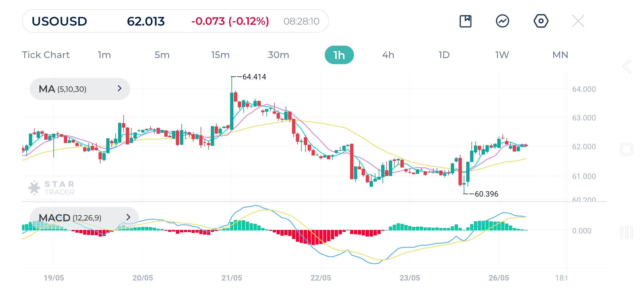Screen dimensions: 644x297
Task: Tap the three vertical bars icon
Action: click(x=627, y=233)
